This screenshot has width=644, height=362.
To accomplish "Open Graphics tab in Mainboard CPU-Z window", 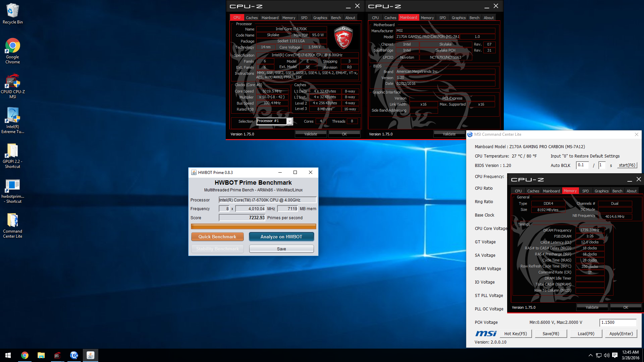I will tap(459, 18).
